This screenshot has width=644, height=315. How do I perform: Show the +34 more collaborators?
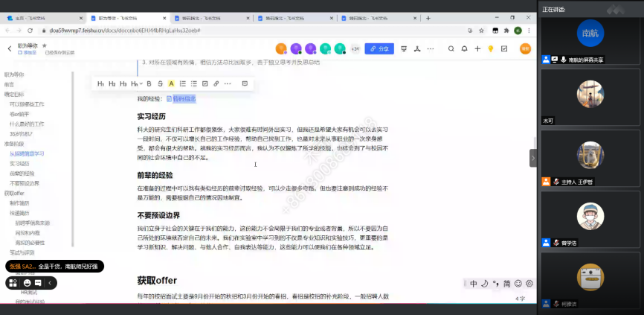(355, 48)
